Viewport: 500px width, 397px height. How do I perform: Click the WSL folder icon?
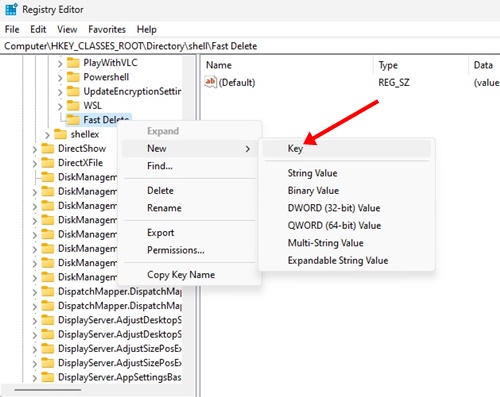(x=73, y=106)
